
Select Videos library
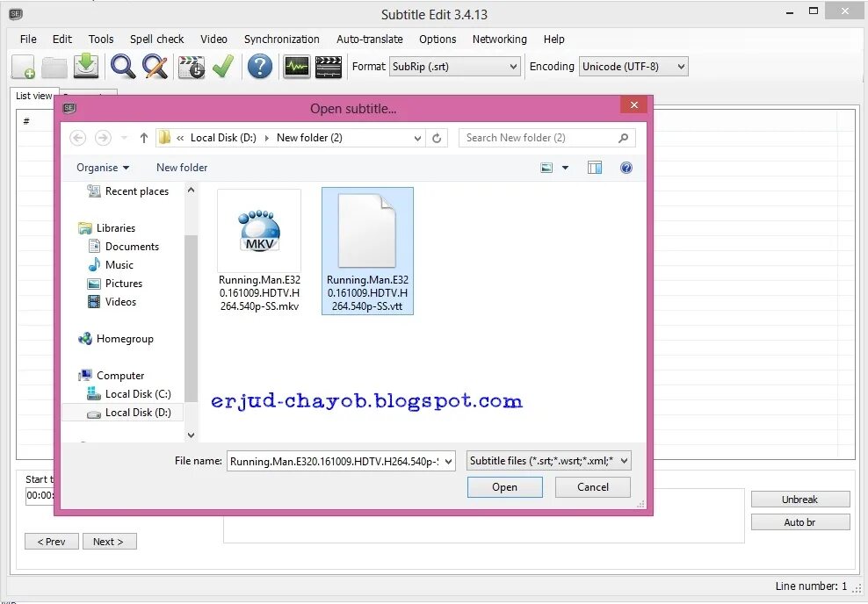point(112,302)
